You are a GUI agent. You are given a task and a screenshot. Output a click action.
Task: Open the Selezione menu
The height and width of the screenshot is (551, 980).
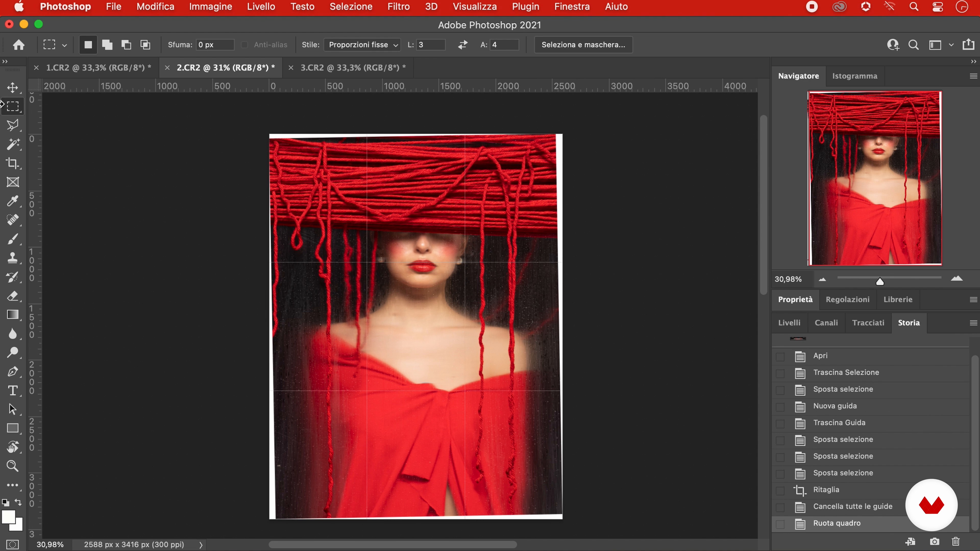(x=351, y=6)
